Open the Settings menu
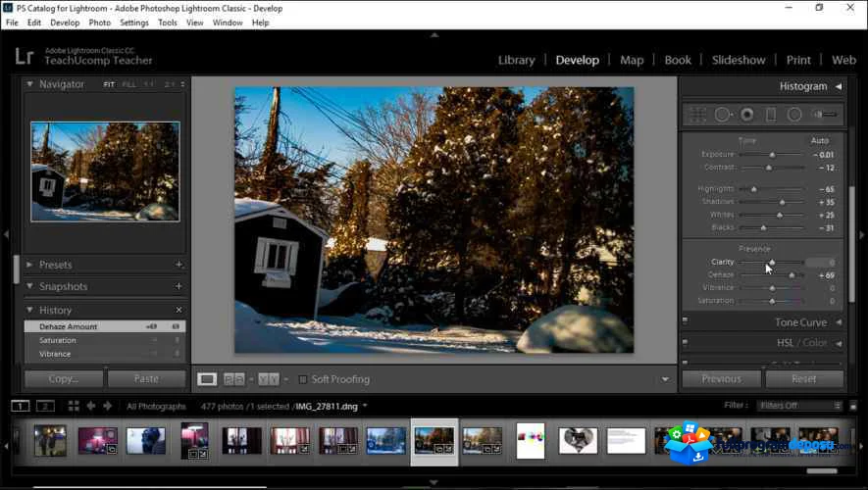 click(134, 23)
